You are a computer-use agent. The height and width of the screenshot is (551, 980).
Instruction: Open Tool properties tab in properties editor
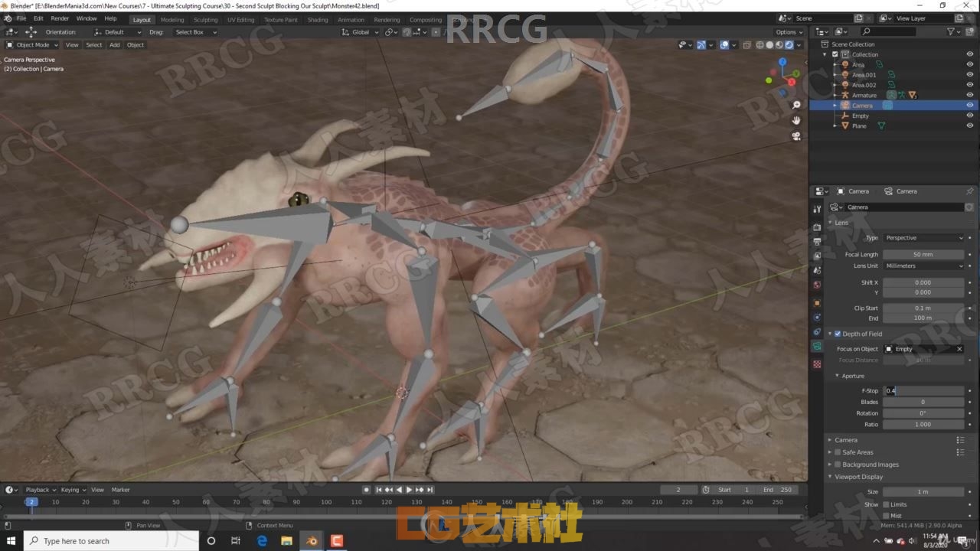tap(817, 209)
